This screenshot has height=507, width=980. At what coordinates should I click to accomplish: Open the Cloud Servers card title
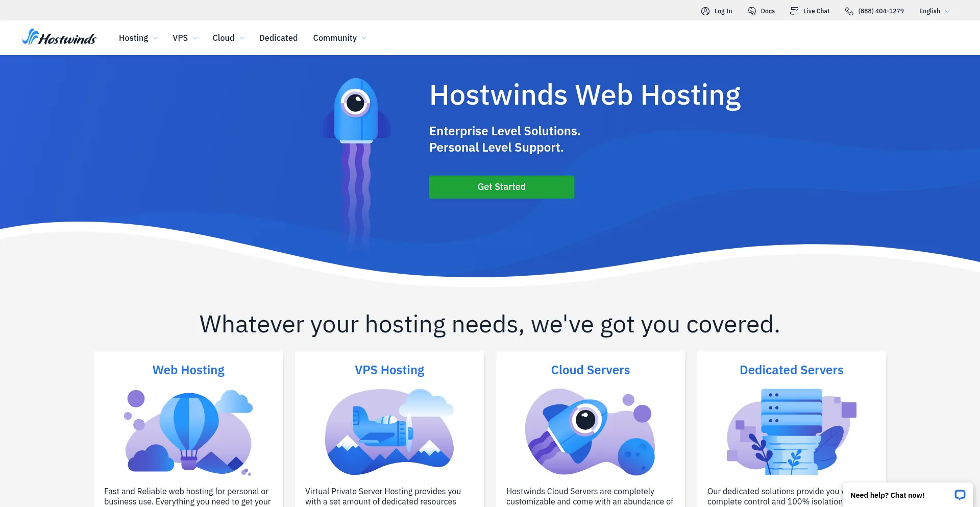pos(591,370)
